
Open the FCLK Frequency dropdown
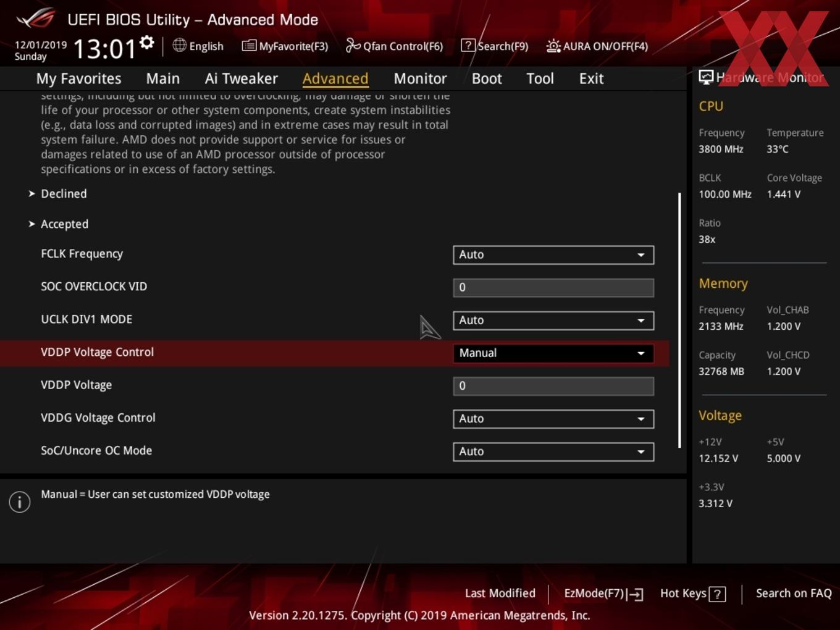(x=553, y=254)
